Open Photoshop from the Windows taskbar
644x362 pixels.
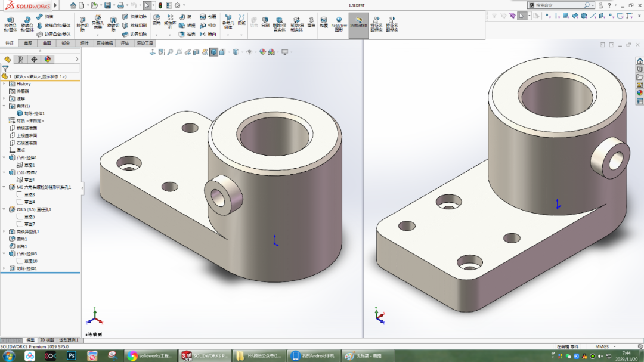[72, 356]
